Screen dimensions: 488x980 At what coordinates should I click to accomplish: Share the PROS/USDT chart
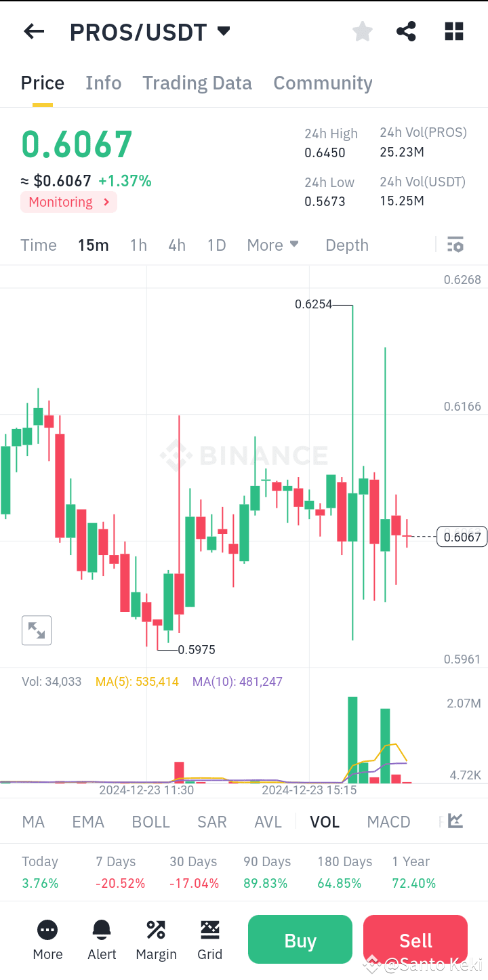click(406, 31)
